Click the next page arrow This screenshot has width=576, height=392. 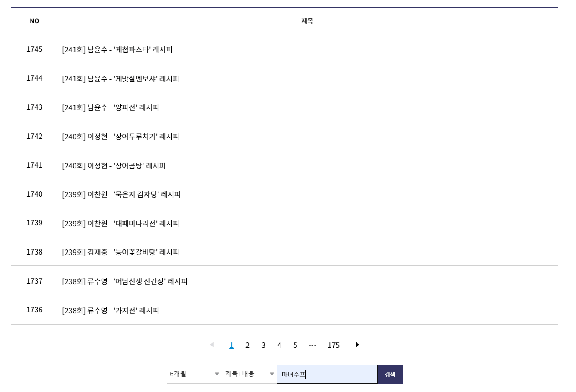point(357,345)
